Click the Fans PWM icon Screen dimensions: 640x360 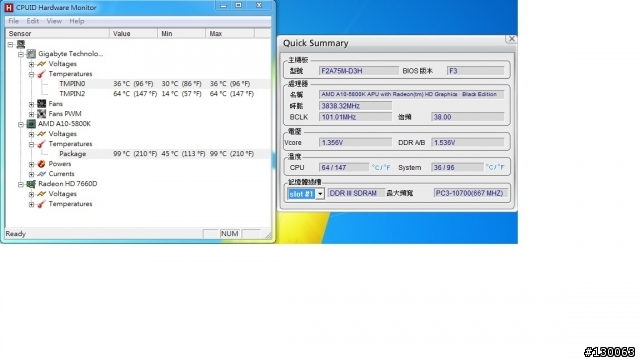(42, 114)
